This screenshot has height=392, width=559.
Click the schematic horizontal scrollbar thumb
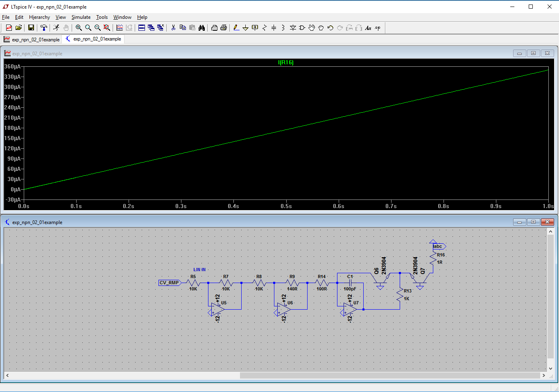point(389,375)
